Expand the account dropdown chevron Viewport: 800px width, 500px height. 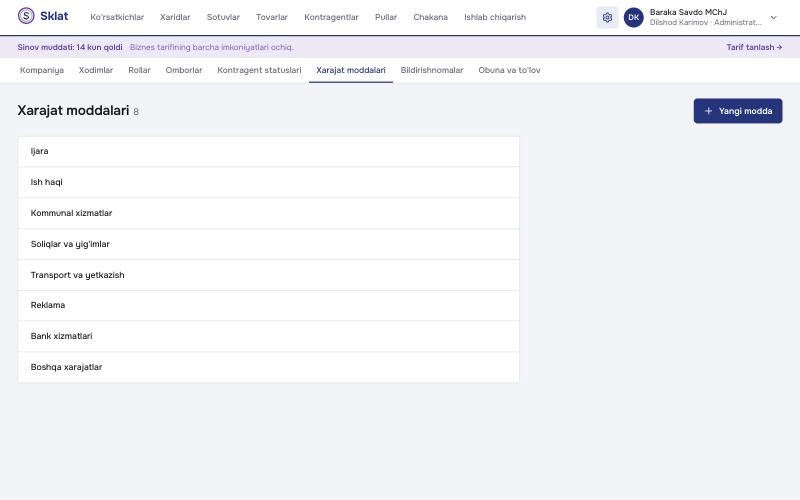point(773,17)
